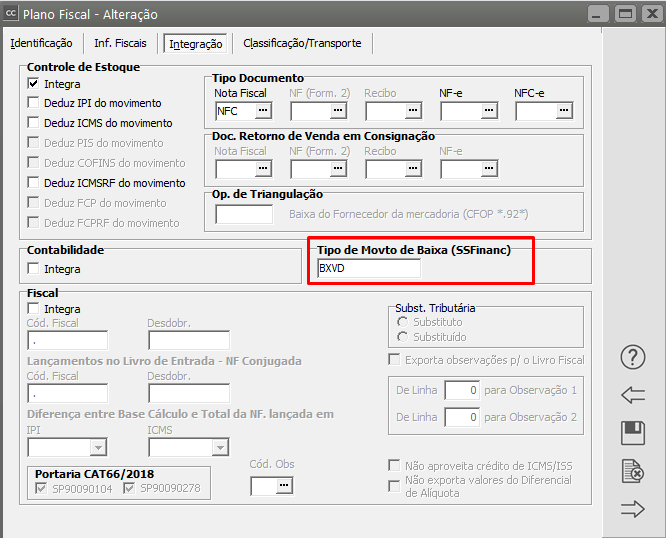Image resolution: width=666 pixels, height=538 pixels.
Task: Open lookup button for Cód. Obs field
Action: pyautogui.click(x=285, y=485)
